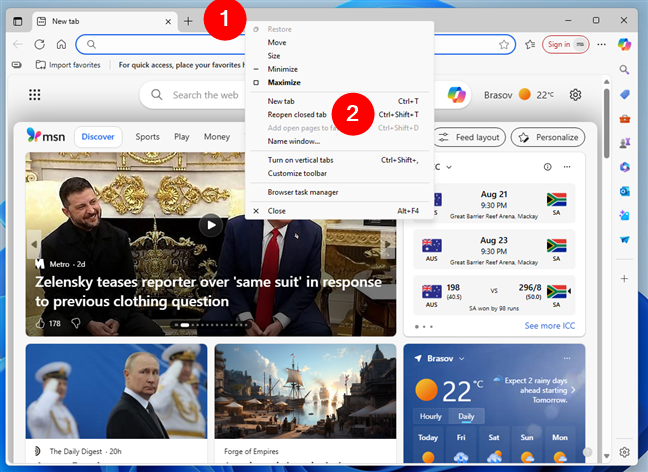Open Settings and more ellipsis menu

[602, 44]
